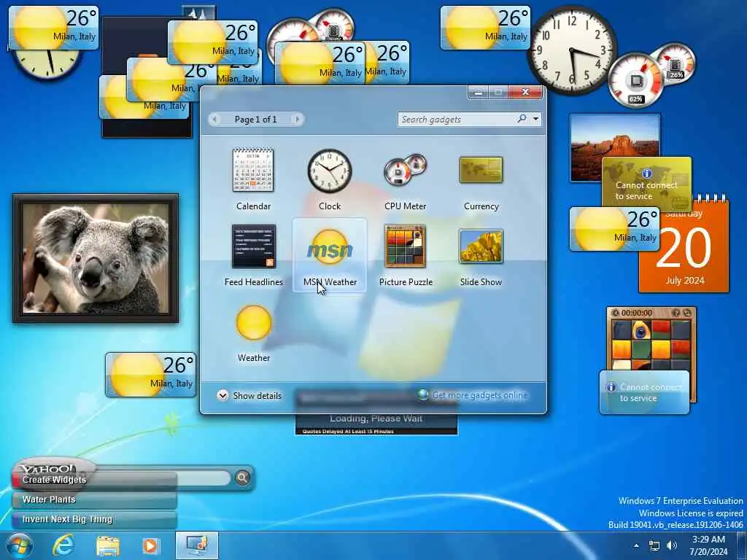Image resolution: width=747 pixels, height=560 pixels.
Task: Click the yellow currency gadget error message
Action: click(646, 184)
